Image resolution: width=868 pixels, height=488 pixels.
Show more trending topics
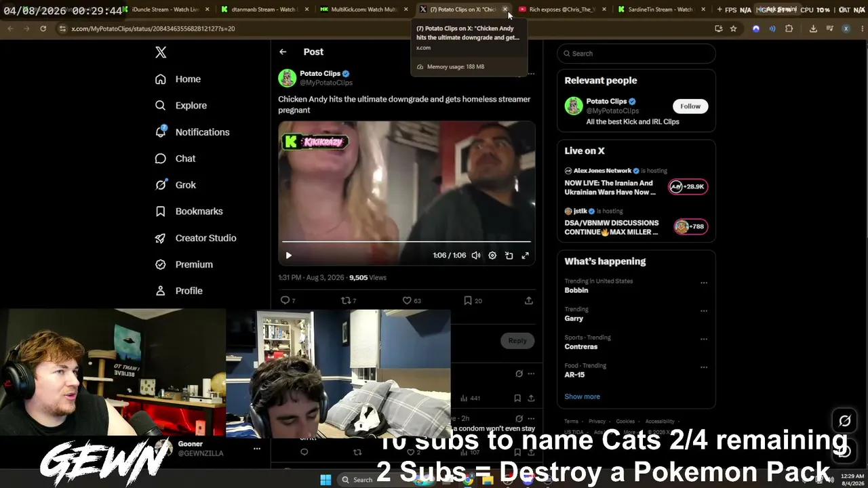pyautogui.click(x=582, y=396)
